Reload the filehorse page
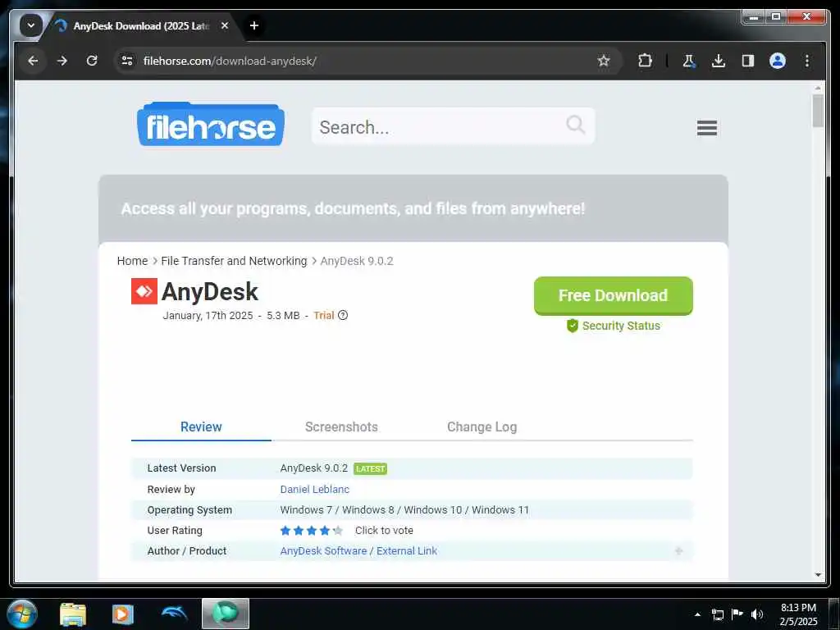 92,61
